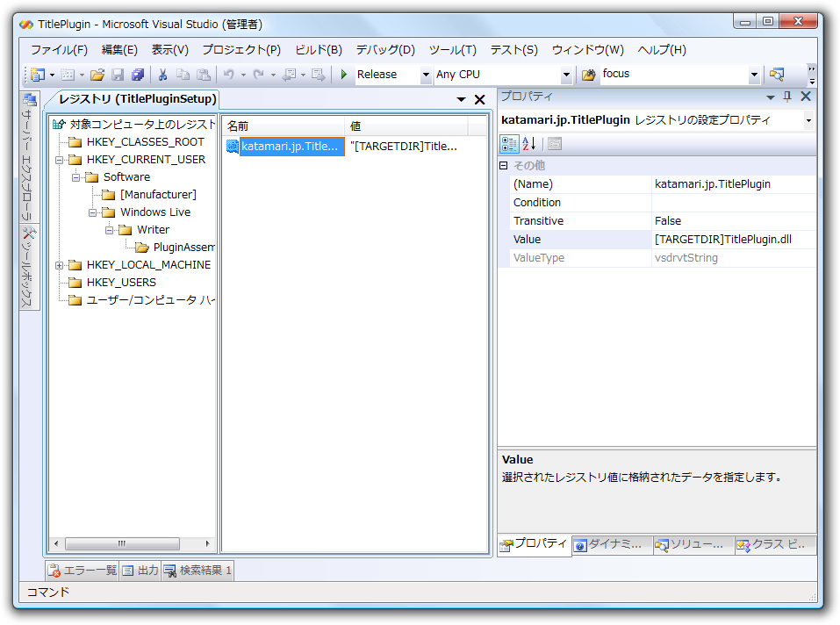840x625 pixels.
Task: Switch to the エラー一覧 tab
Action: coord(82,571)
